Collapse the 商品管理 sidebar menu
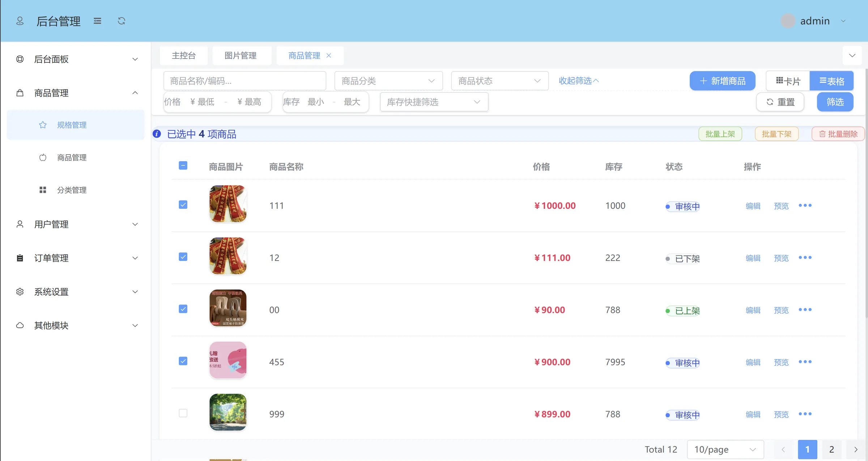 75,93
